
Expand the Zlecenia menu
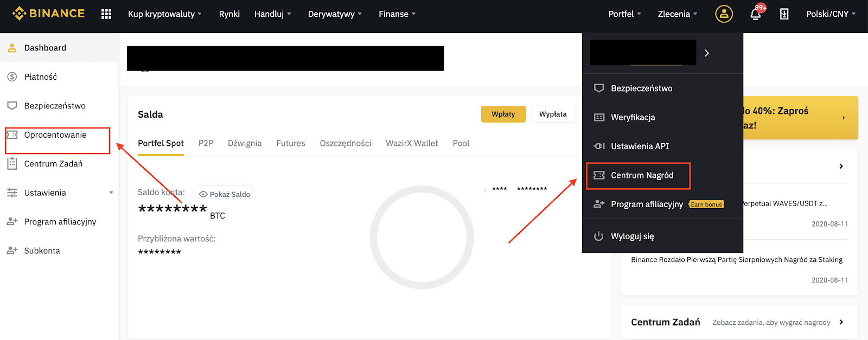(x=678, y=14)
